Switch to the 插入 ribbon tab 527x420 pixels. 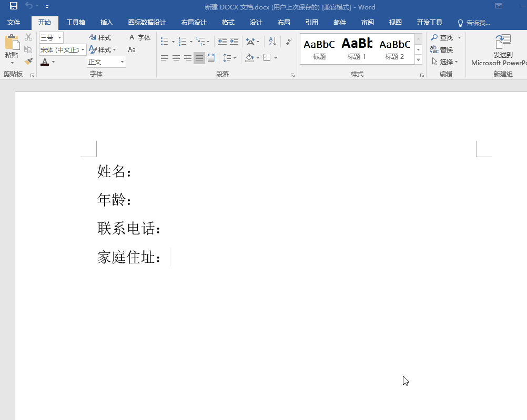tap(106, 23)
